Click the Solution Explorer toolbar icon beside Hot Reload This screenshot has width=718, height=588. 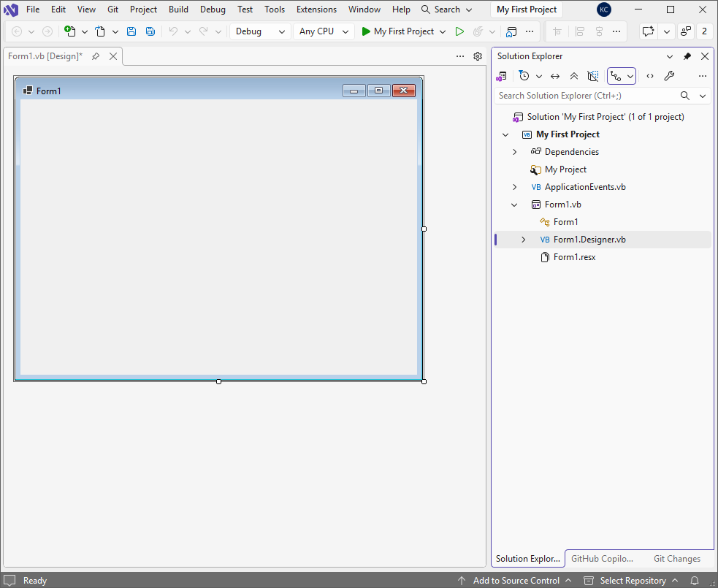pos(511,31)
